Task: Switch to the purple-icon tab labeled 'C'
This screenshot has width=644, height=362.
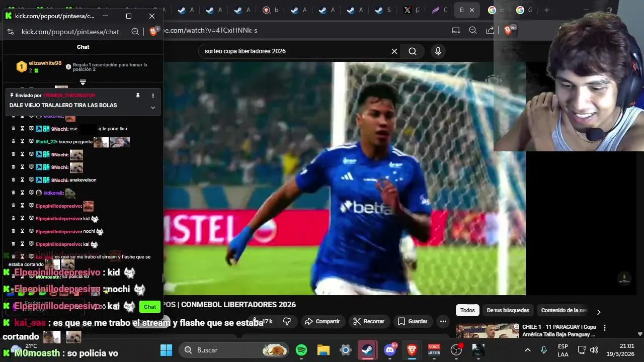Action: [x=439, y=10]
